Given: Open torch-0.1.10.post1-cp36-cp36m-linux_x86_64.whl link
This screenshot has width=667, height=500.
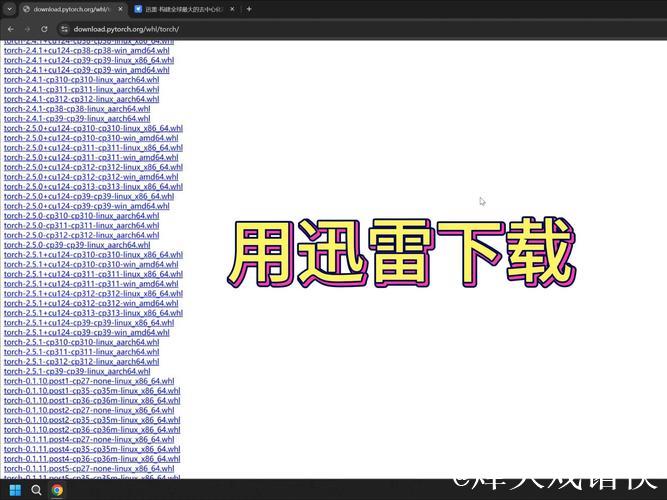Looking at the screenshot, I should (x=92, y=400).
